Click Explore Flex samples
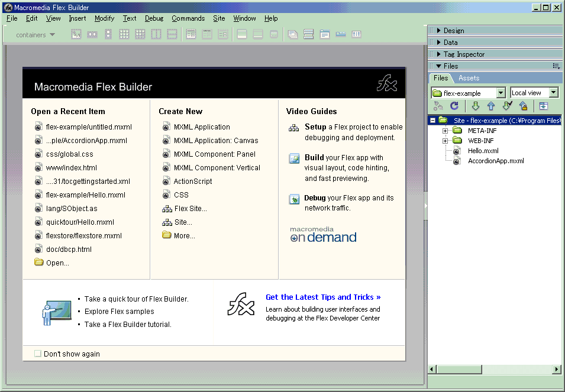This screenshot has height=392, width=565. click(120, 312)
